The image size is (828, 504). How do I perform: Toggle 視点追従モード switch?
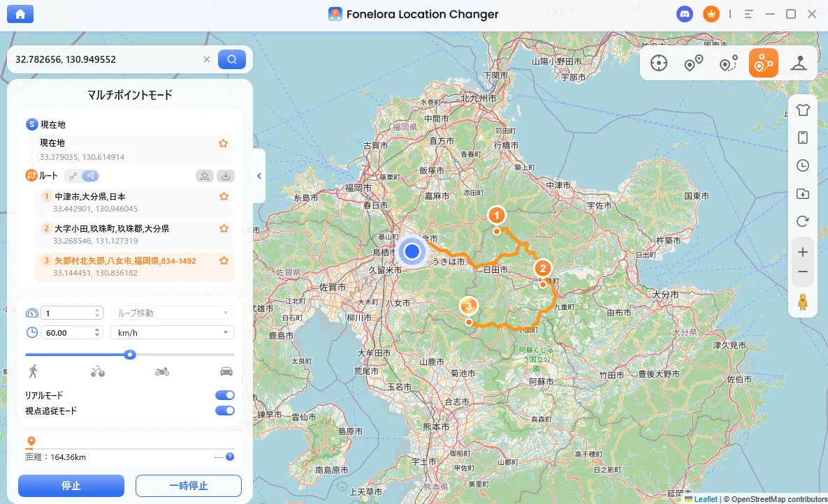pos(225,410)
